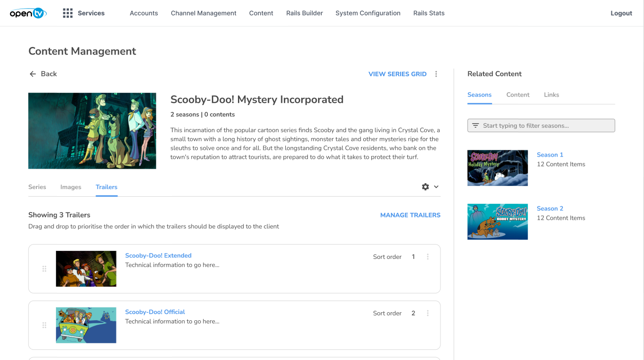This screenshot has width=644, height=360.
Task: Open the Scooby-Doo! Extended trailer link
Action: 158,255
